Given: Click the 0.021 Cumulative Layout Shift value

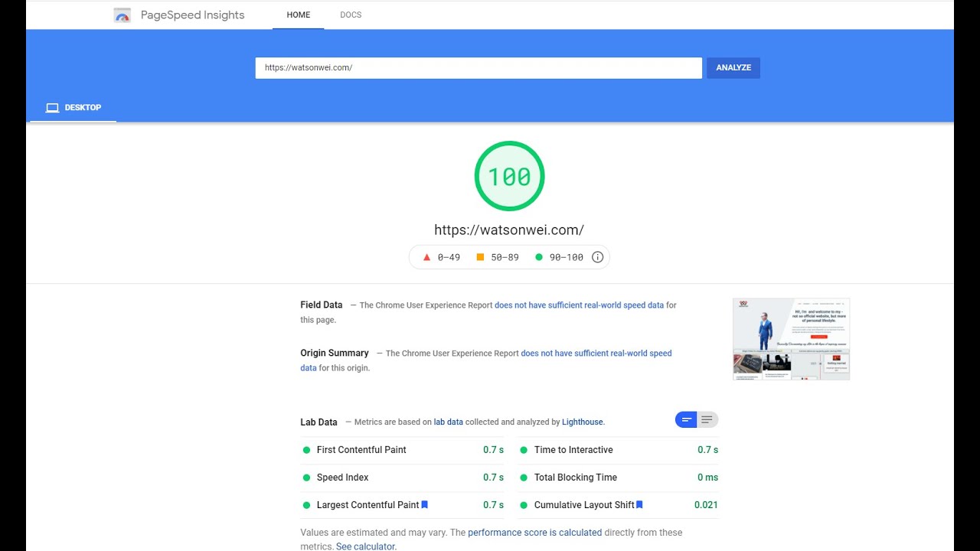Looking at the screenshot, I should tap(706, 505).
